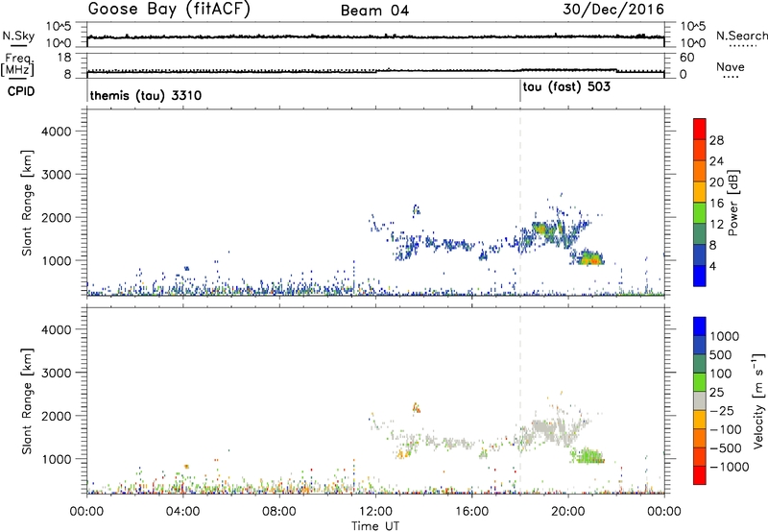Click the 'Freq. [MHz]' axis label

click(17, 65)
